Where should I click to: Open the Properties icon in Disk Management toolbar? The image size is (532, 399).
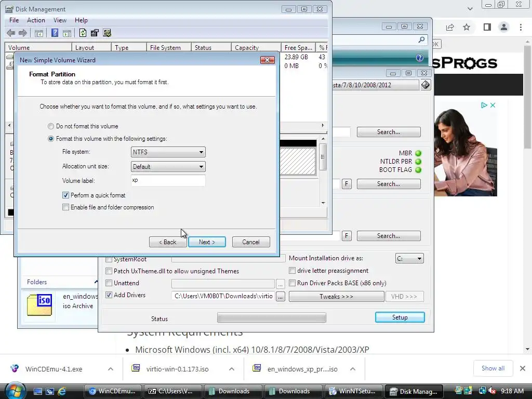pos(95,33)
